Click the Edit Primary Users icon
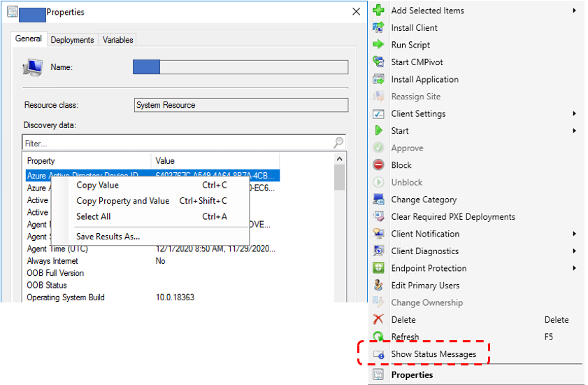 pos(378,285)
